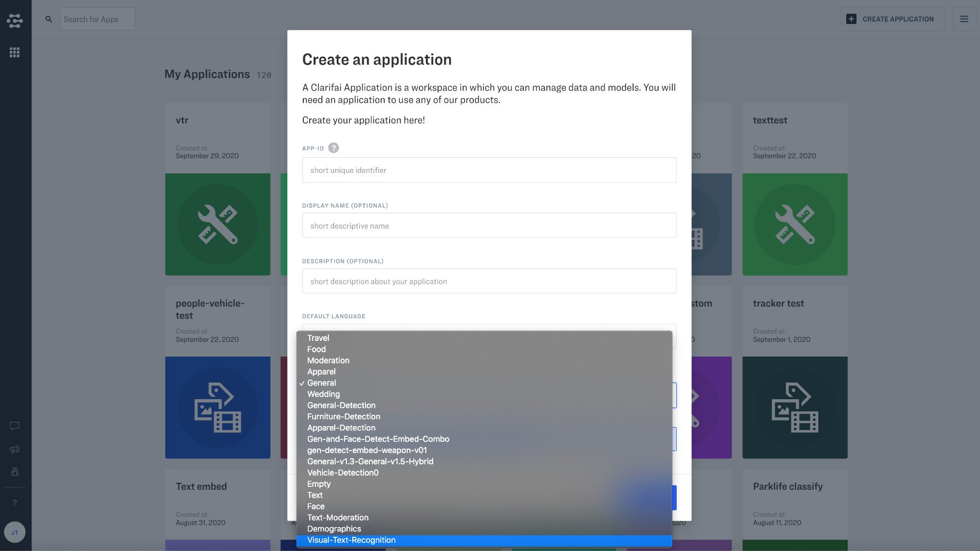
Task: Click the megaphone announcements icon
Action: coord(15,449)
